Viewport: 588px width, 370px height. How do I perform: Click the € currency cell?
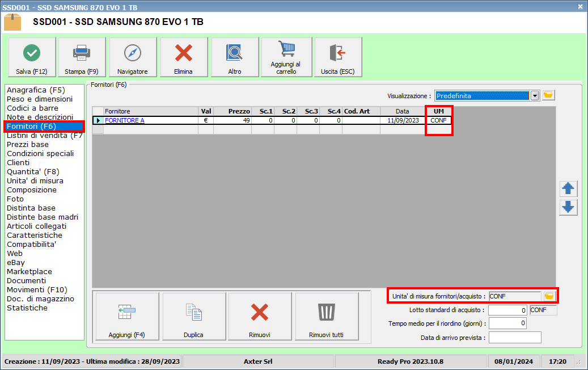pyautogui.click(x=206, y=120)
